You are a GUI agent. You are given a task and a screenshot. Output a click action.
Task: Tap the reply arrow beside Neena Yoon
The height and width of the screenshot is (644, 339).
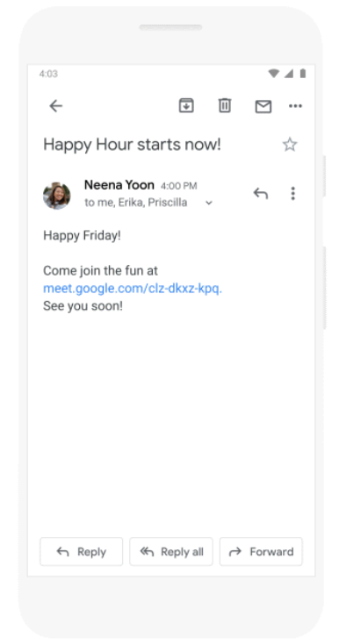coord(261,193)
